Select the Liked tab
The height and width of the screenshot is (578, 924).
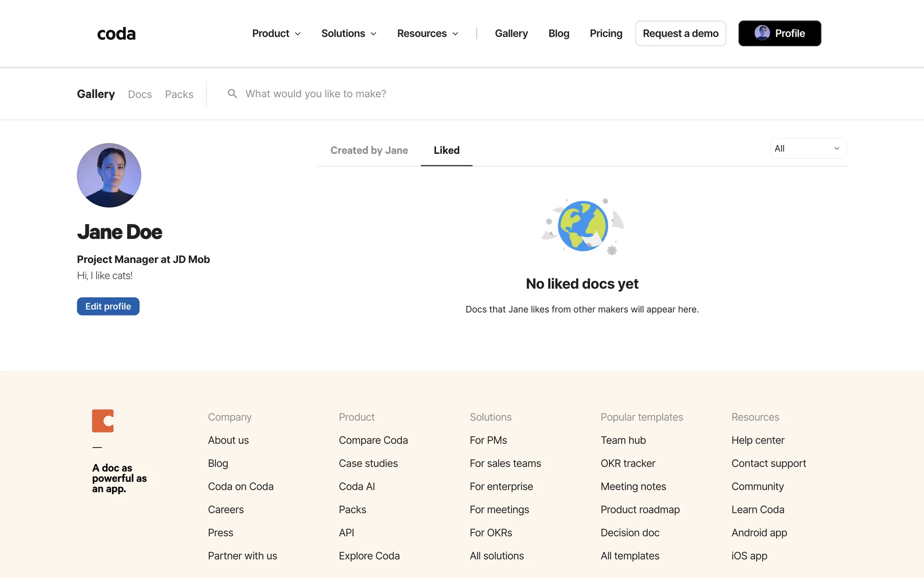(446, 150)
